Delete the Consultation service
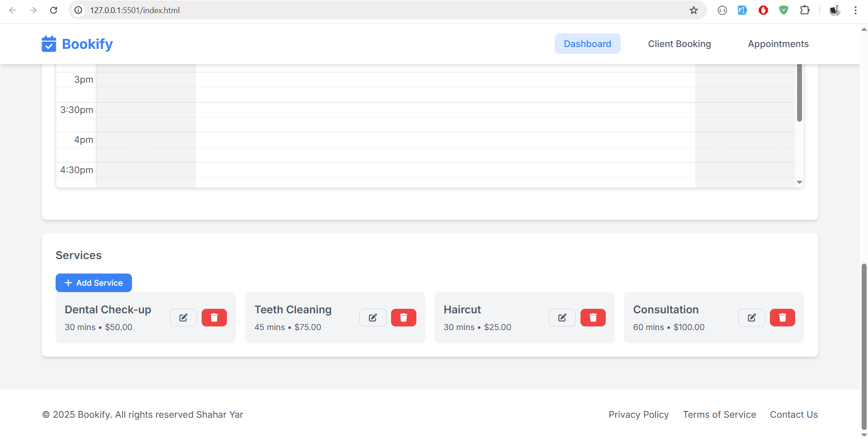The width and height of the screenshot is (868, 439). pyautogui.click(x=782, y=318)
